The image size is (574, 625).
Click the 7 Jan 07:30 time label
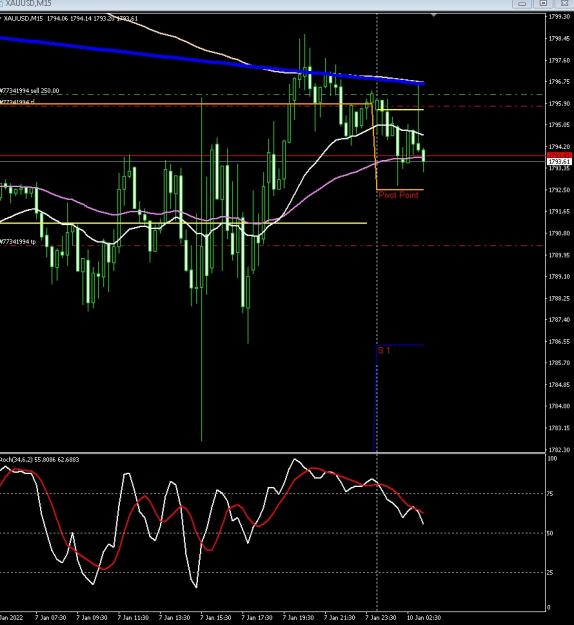coord(51,618)
